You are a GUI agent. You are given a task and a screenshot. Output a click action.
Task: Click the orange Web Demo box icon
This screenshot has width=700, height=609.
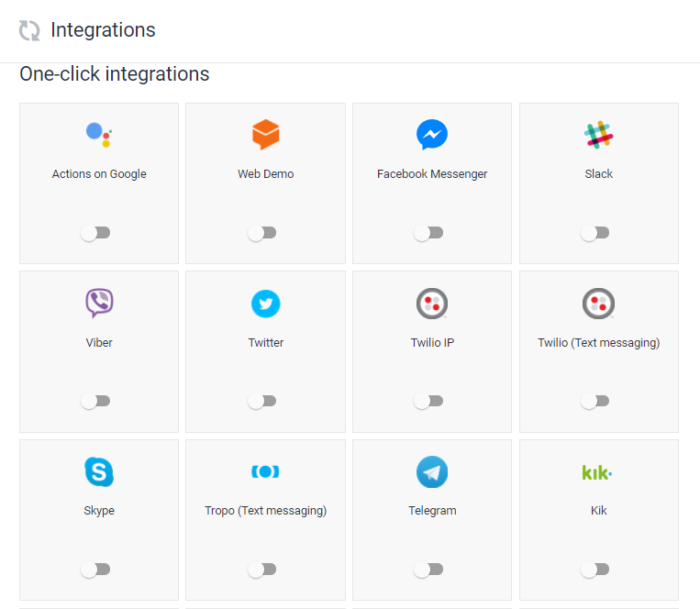point(266,134)
